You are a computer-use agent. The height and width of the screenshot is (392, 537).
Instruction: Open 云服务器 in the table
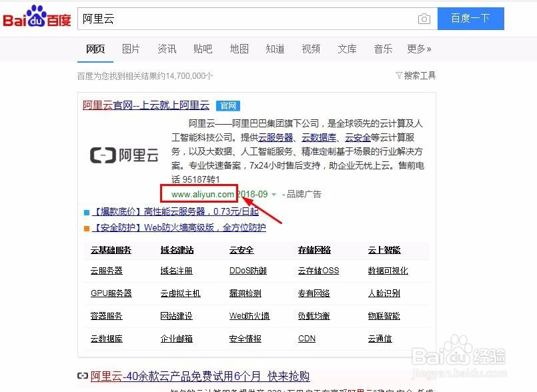[107, 271]
